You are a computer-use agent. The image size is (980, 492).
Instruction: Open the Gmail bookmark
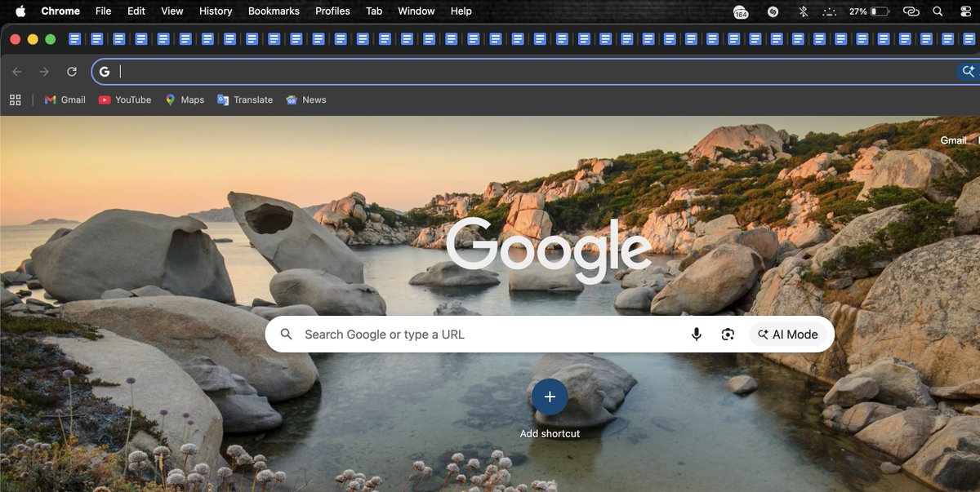pos(65,100)
